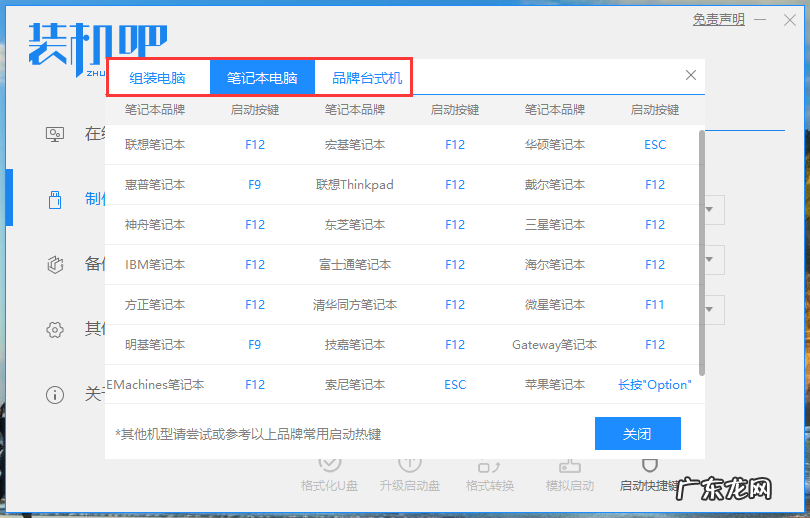
Task: Click the 微星笔记本 cell
Action: (x=555, y=305)
